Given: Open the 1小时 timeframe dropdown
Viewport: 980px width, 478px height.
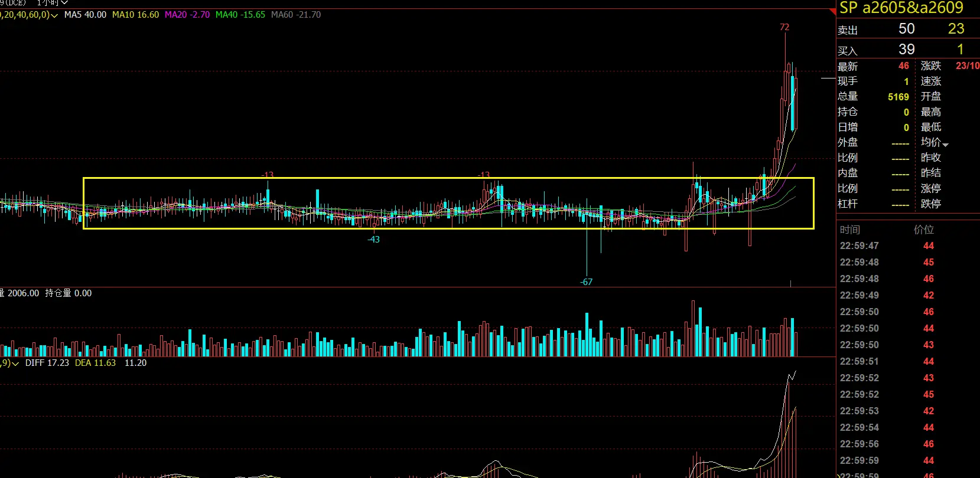Looking at the screenshot, I should 52,3.
